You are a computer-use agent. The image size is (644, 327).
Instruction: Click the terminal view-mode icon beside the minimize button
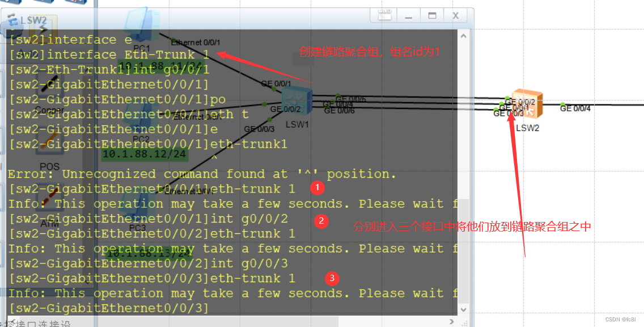385,15
